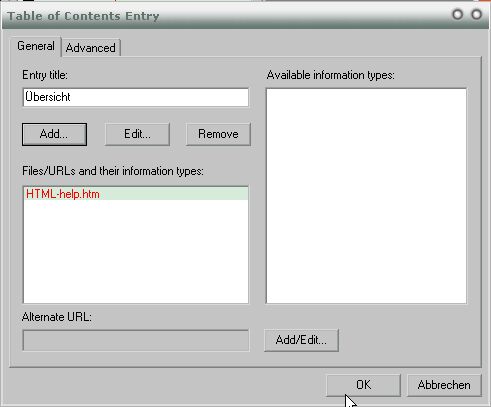
Task: Focus the Alternate URL text field
Action: 136,340
